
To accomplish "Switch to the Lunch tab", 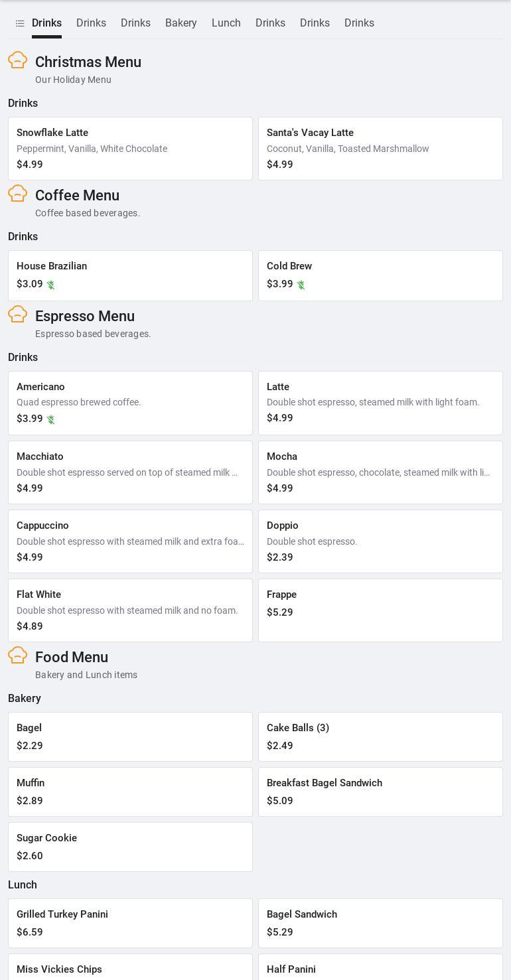I will pos(226,23).
